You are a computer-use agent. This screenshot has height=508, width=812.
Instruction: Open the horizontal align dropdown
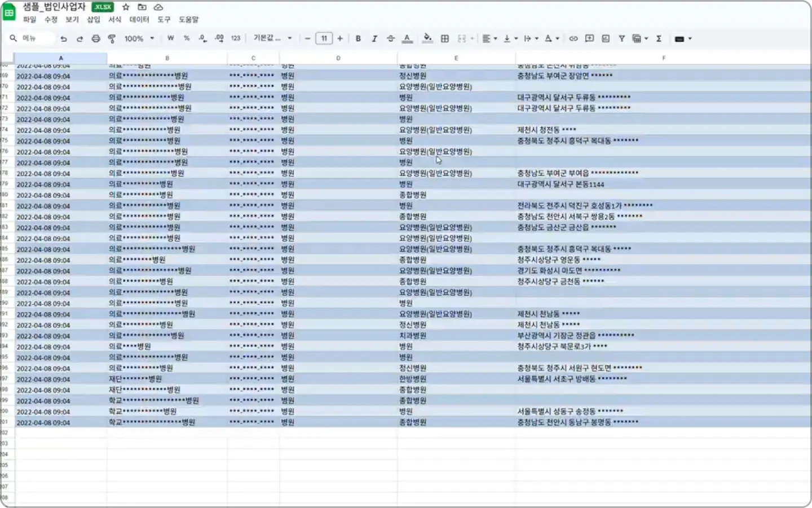(489, 38)
